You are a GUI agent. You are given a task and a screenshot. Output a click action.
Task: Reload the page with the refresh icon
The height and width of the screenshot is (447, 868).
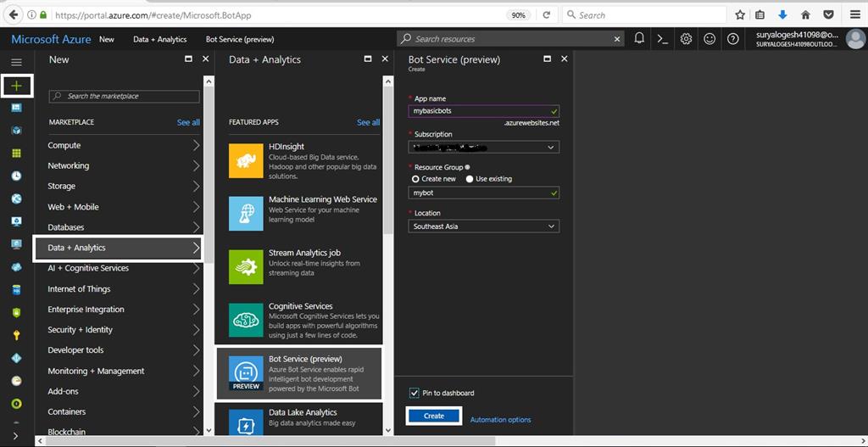point(547,15)
